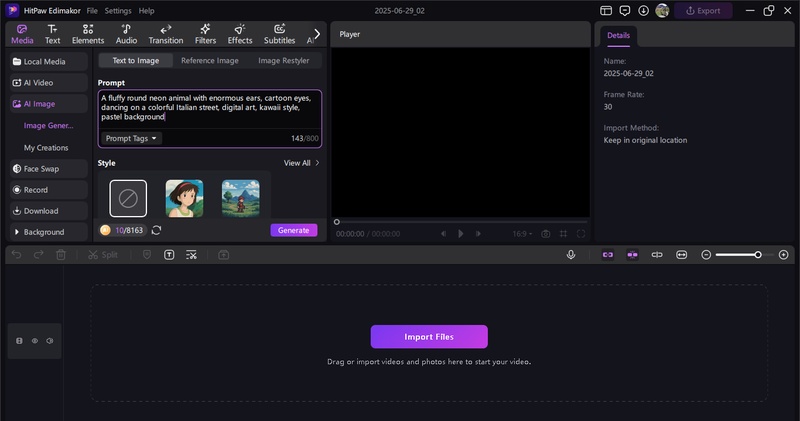Open the Settings menu
This screenshot has height=421, width=800.
pos(118,10)
